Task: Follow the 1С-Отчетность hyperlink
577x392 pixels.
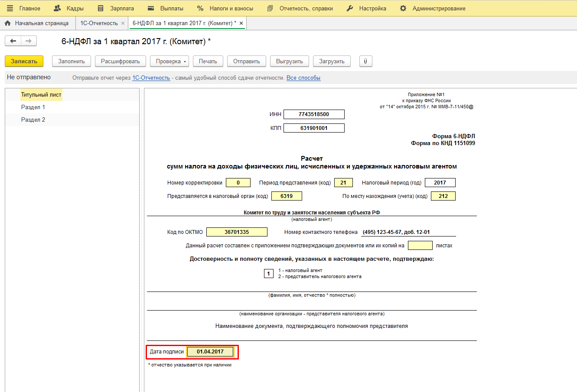Action: pyautogui.click(x=151, y=78)
